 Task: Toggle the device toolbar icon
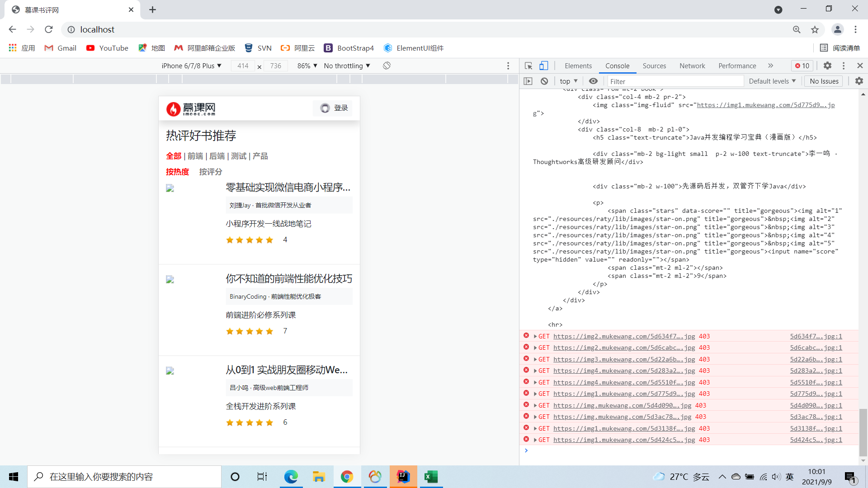pyautogui.click(x=543, y=66)
